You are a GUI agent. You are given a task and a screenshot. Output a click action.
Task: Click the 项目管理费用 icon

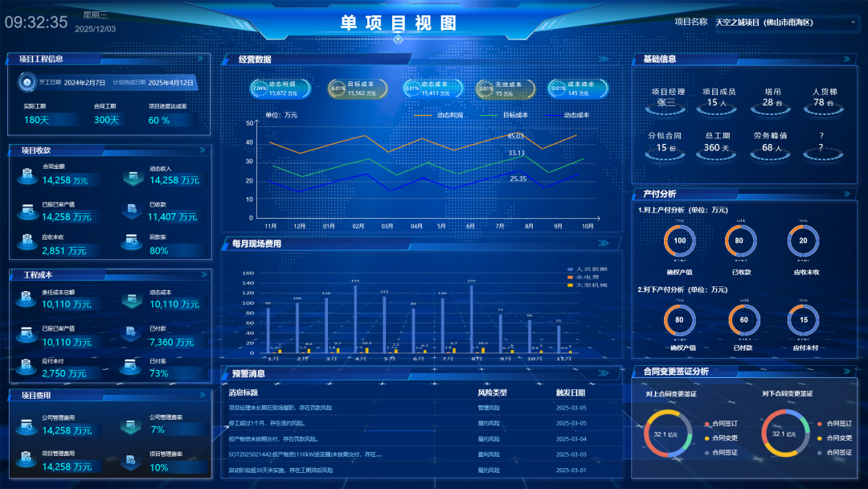[26, 459]
